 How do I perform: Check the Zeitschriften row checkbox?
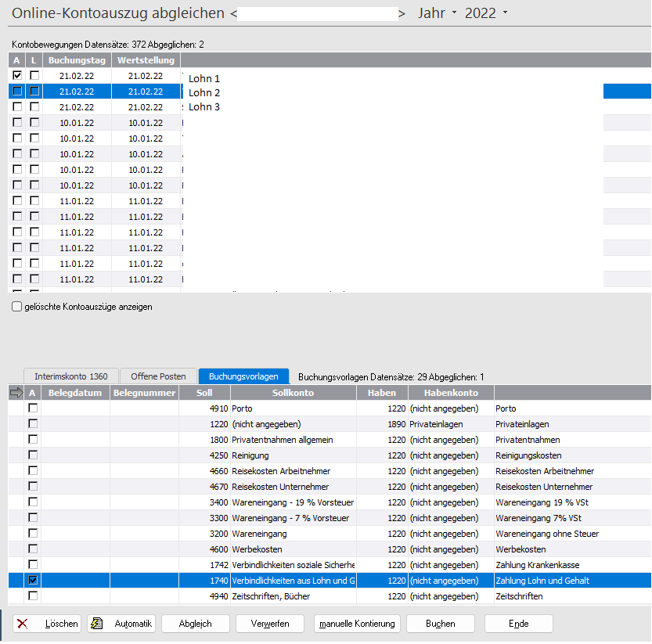point(33,595)
